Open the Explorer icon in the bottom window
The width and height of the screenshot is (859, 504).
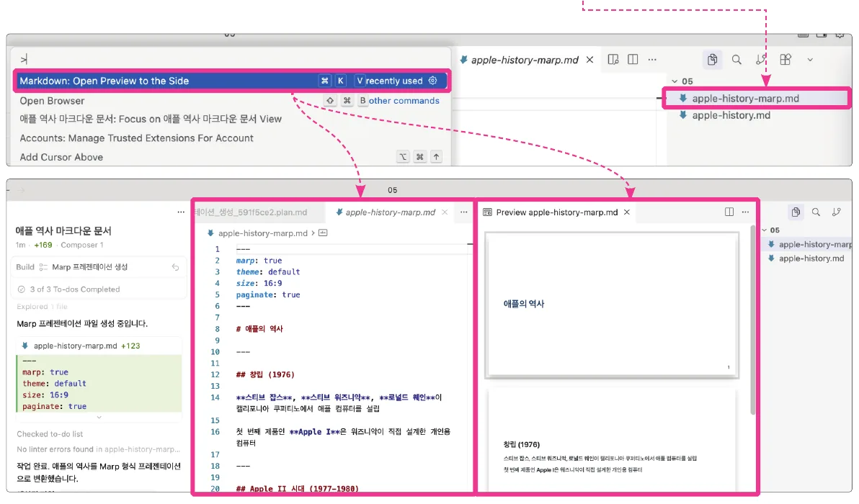[x=796, y=212]
